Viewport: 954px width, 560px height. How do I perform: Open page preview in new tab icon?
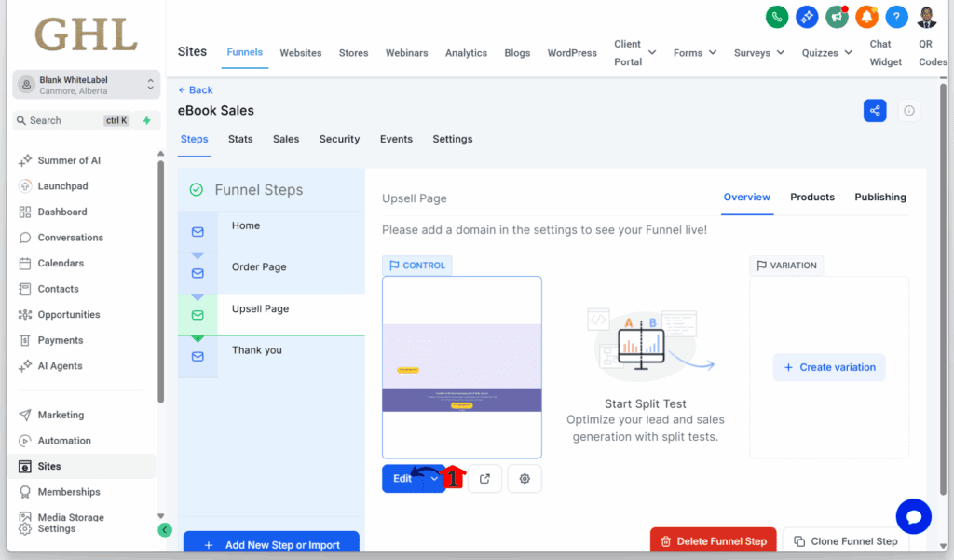pyautogui.click(x=484, y=479)
